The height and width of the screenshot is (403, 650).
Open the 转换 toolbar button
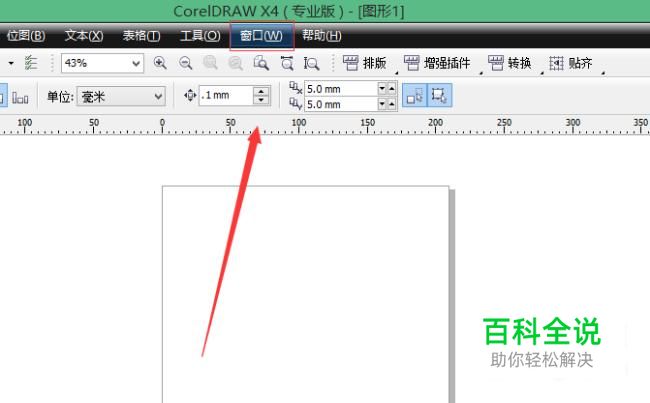click(509, 63)
